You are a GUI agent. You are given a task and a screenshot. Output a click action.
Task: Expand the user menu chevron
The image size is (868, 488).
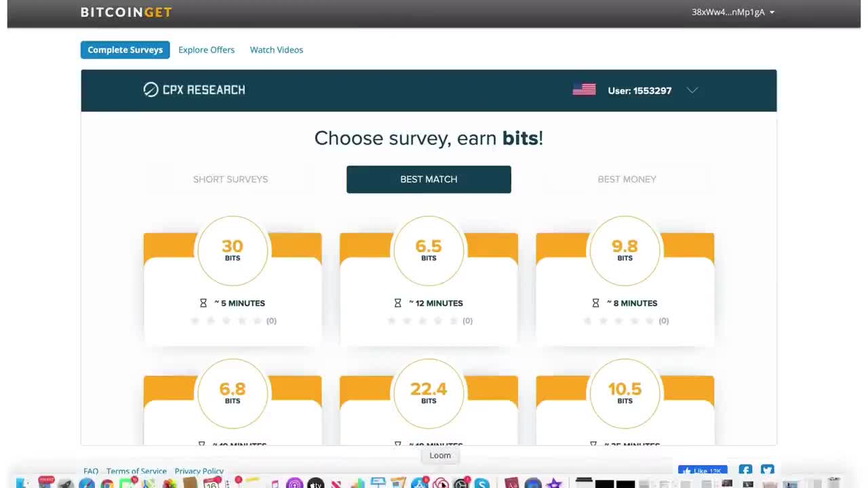692,90
